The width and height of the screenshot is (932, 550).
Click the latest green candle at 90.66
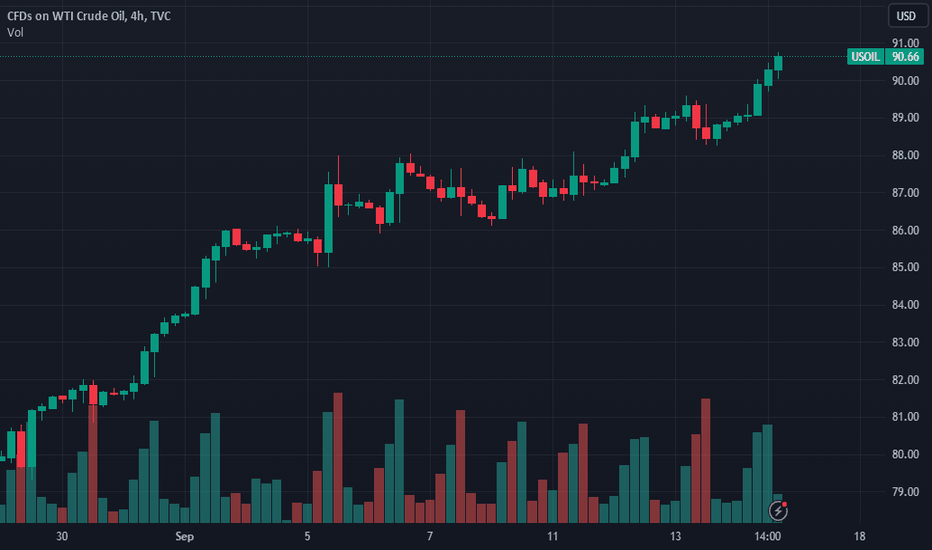[778, 63]
